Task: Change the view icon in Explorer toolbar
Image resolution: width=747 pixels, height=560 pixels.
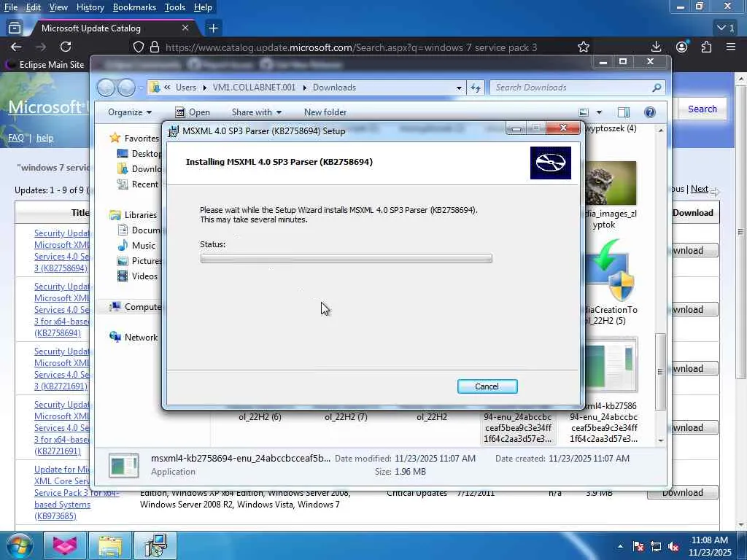Action: [584, 112]
